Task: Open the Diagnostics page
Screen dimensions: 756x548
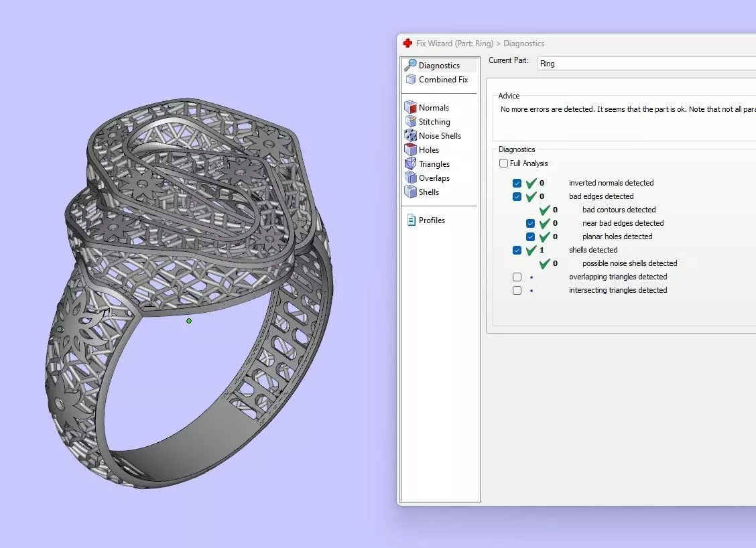Action: click(439, 65)
